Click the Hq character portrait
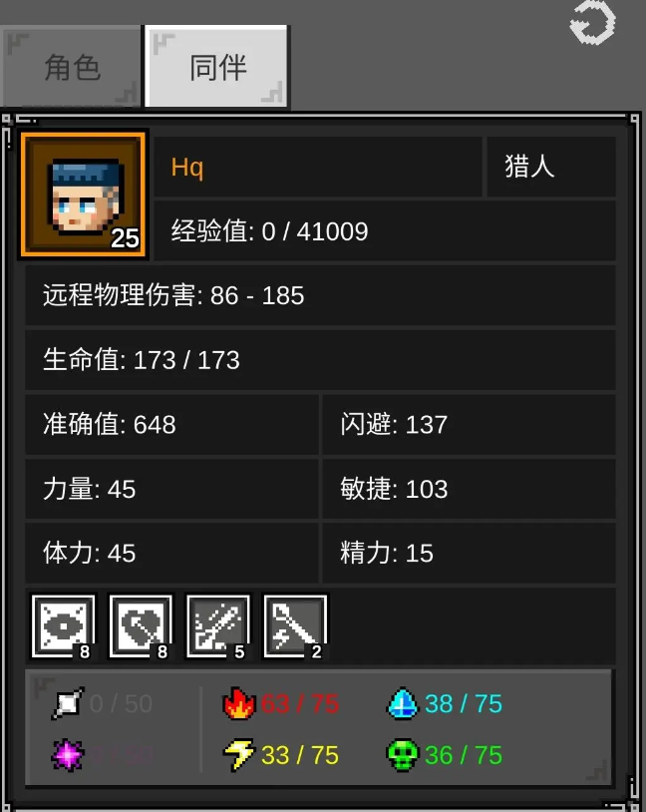This screenshot has height=812, width=646. (x=84, y=196)
